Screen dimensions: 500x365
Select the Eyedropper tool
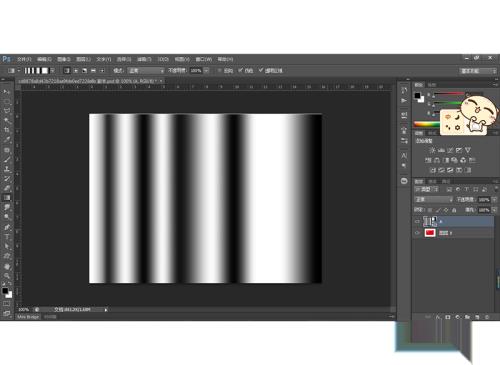click(7, 140)
